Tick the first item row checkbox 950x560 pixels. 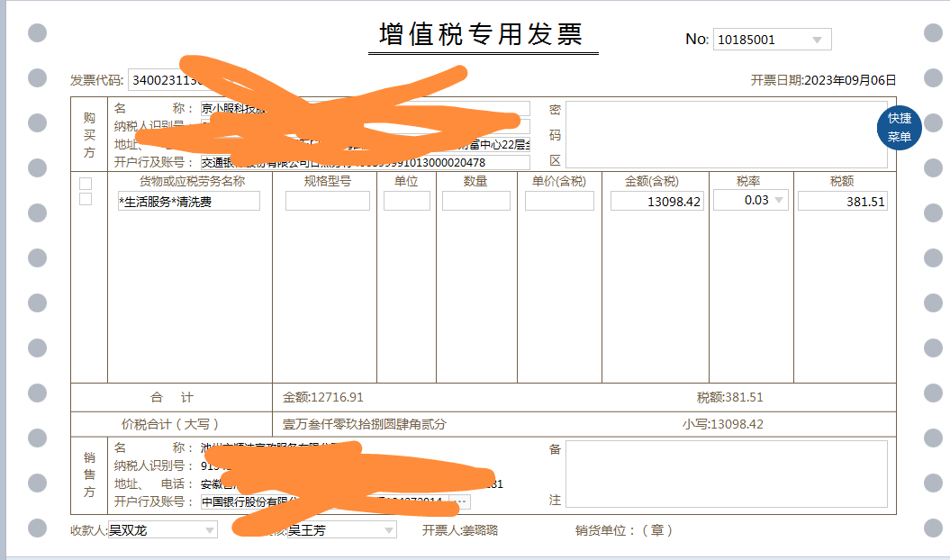coord(86,184)
